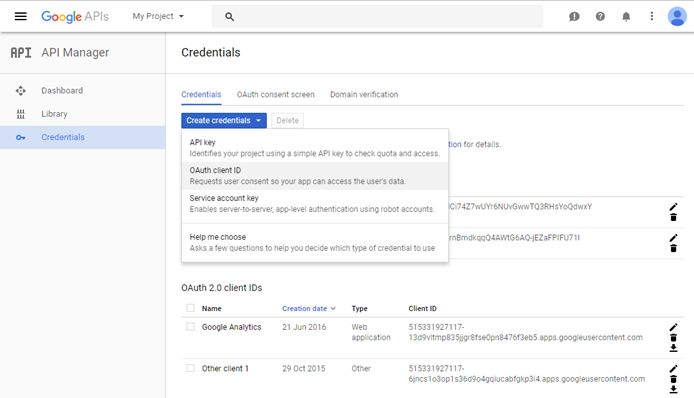The width and height of the screenshot is (694, 398).
Task: Choose Service account key option
Action: (315, 204)
